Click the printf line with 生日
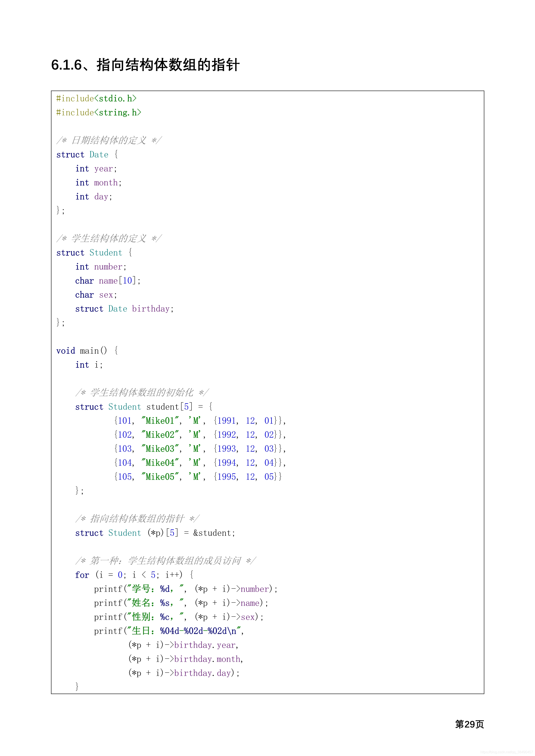Image resolution: width=535 pixels, height=756 pixels. pyautogui.click(x=169, y=631)
